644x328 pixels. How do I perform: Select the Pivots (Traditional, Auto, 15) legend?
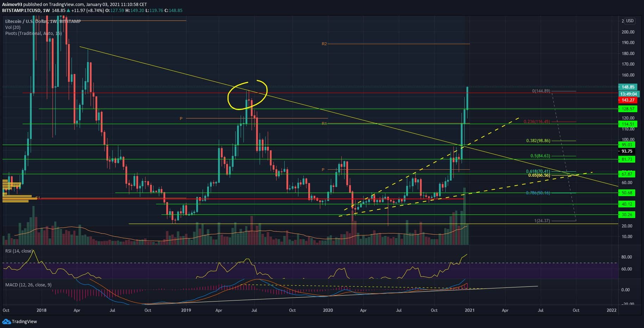pyautogui.click(x=33, y=33)
